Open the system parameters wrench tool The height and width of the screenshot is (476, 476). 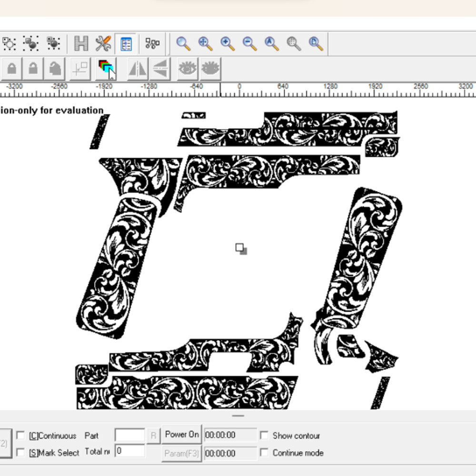tap(105, 43)
